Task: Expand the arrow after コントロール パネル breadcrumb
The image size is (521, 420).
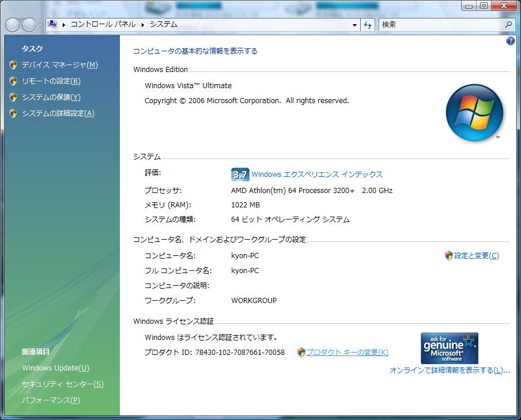Action: tap(142, 25)
